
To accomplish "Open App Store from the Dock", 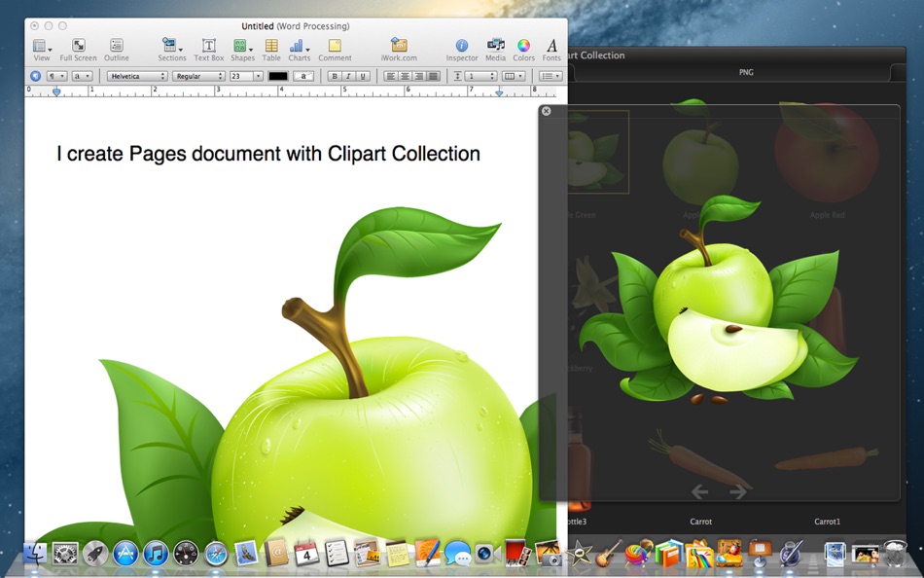I will pyautogui.click(x=125, y=554).
